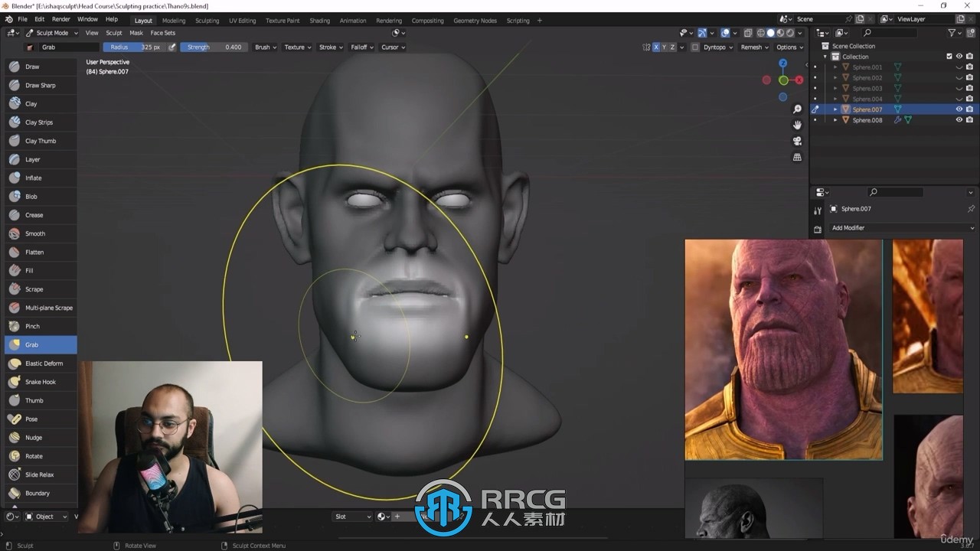
Task: Adjust the brush Radius slider
Action: 134,47
